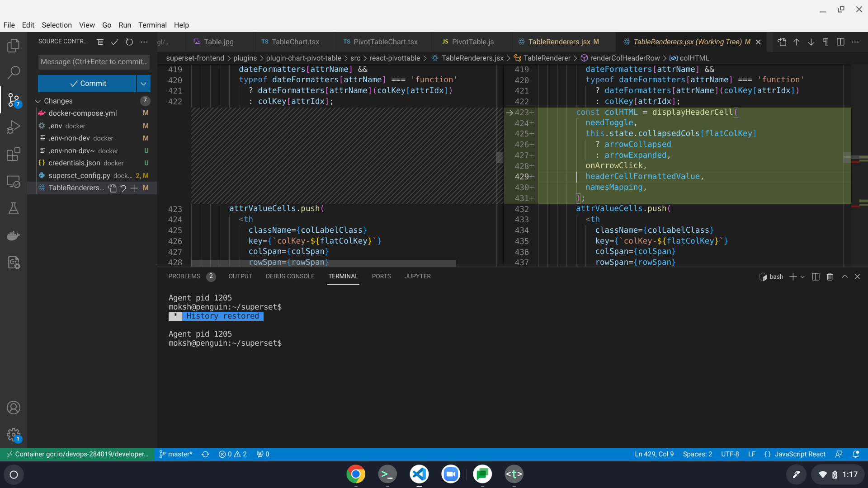The height and width of the screenshot is (488, 868).
Task: Toggle whitespace differences pilcrow icon
Action: tap(826, 42)
